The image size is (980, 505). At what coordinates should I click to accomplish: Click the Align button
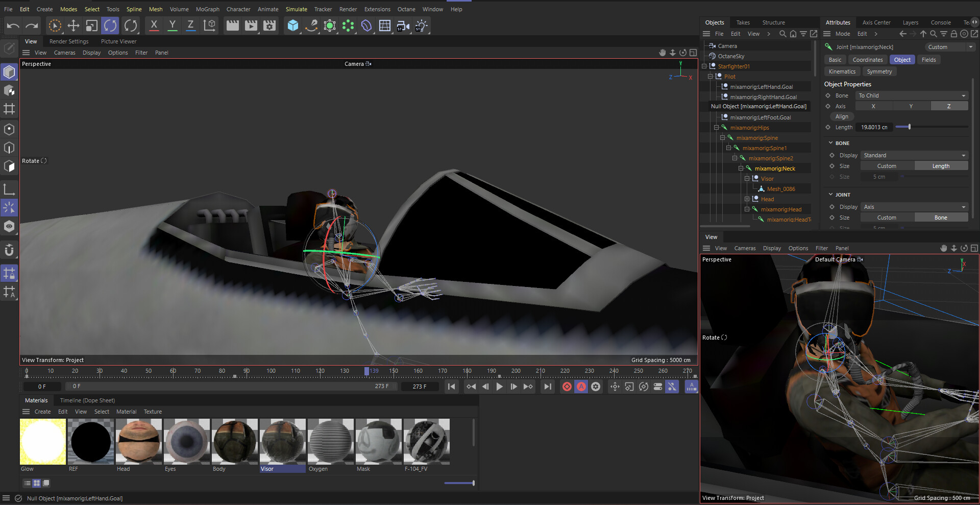coord(842,116)
